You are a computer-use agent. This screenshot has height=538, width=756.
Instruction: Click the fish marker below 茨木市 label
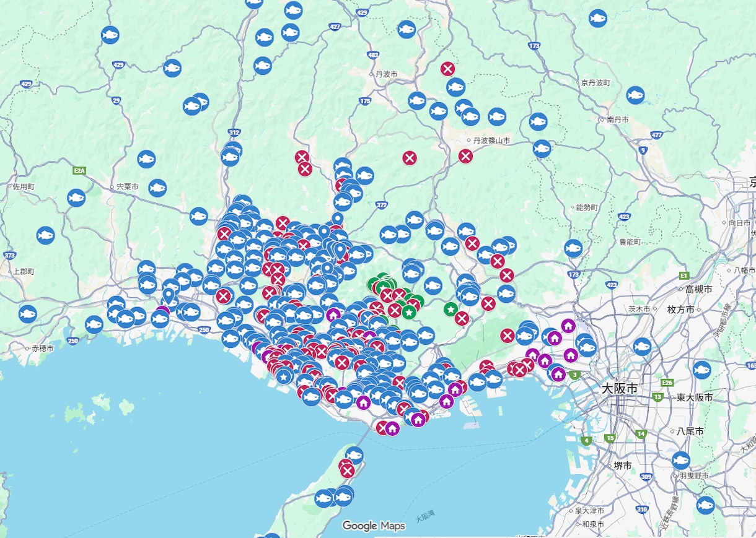click(x=642, y=347)
